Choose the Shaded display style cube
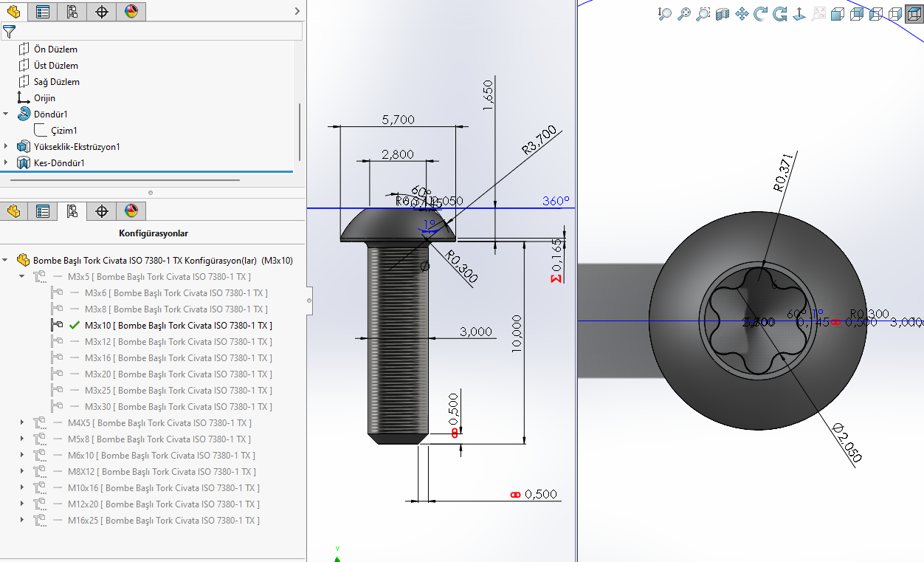This screenshot has width=924, height=562. [x=838, y=13]
